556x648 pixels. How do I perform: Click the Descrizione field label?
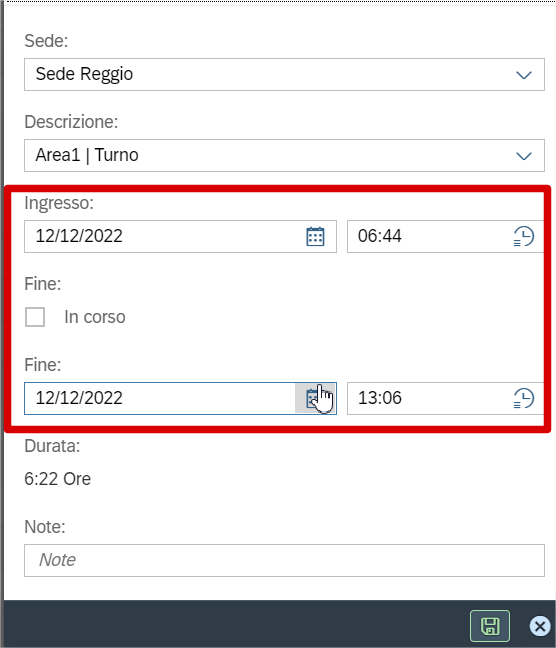tap(71, 122)
